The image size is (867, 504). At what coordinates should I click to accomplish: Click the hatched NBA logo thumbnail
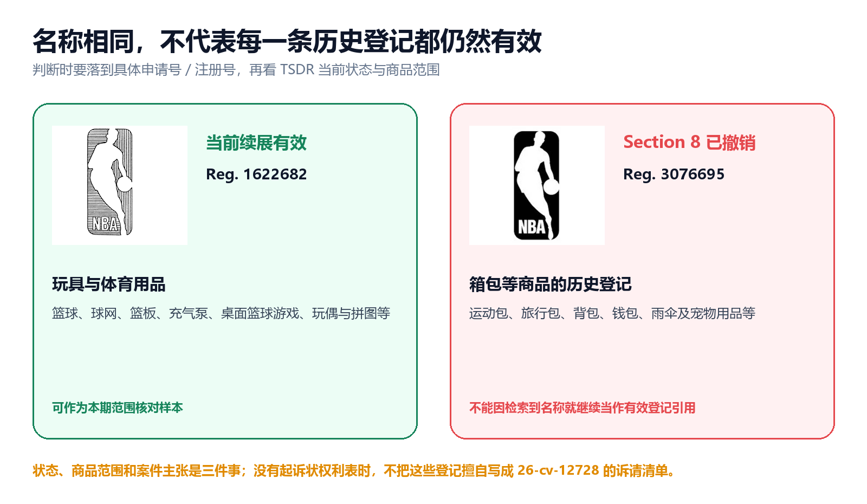pyautogui.click(x=120, y=185)
